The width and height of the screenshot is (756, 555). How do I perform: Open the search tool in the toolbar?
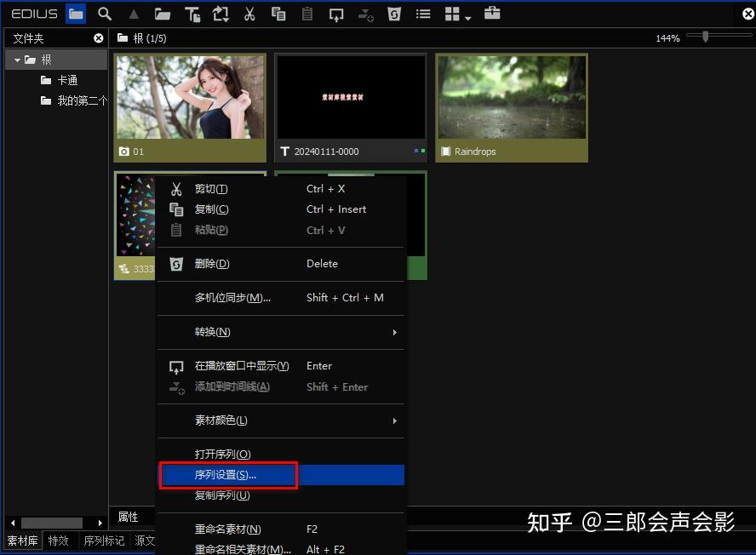(x=104, y=14)
